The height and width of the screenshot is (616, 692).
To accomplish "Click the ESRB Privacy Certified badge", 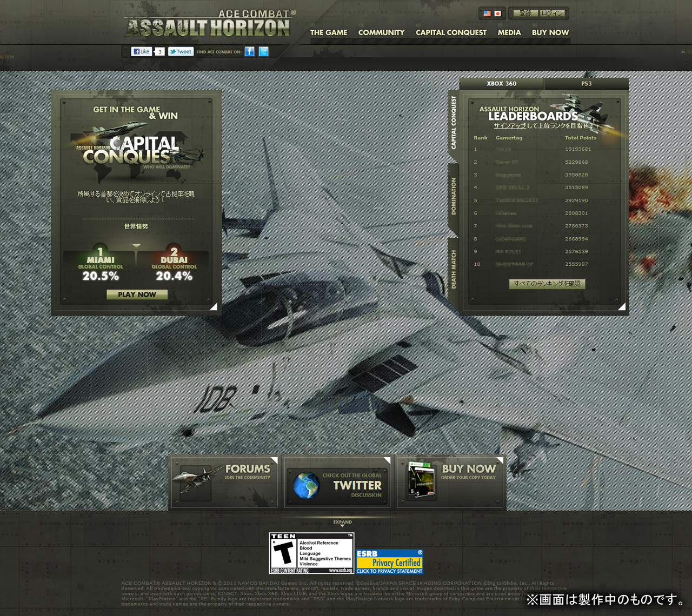I will pos(389,562).
